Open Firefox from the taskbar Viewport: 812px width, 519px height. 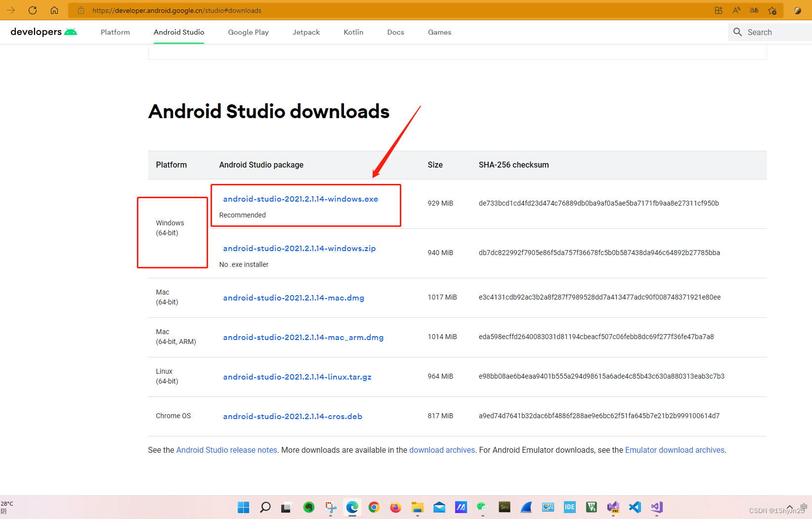395,507
